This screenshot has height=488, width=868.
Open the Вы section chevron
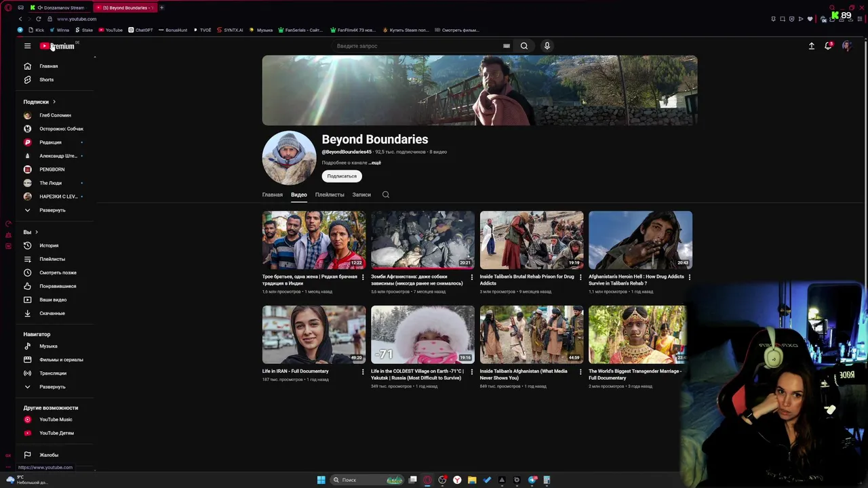(37, 232)
